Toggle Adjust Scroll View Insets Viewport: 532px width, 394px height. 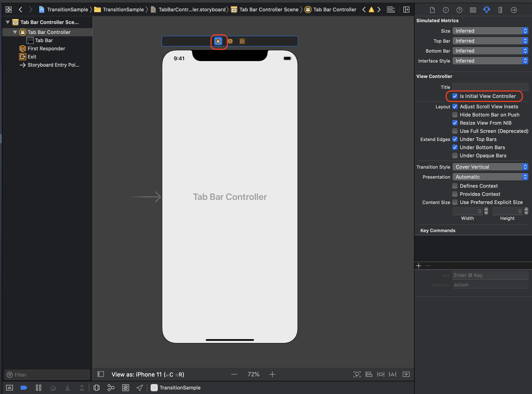pyautogui.click(x=455, y=107)
